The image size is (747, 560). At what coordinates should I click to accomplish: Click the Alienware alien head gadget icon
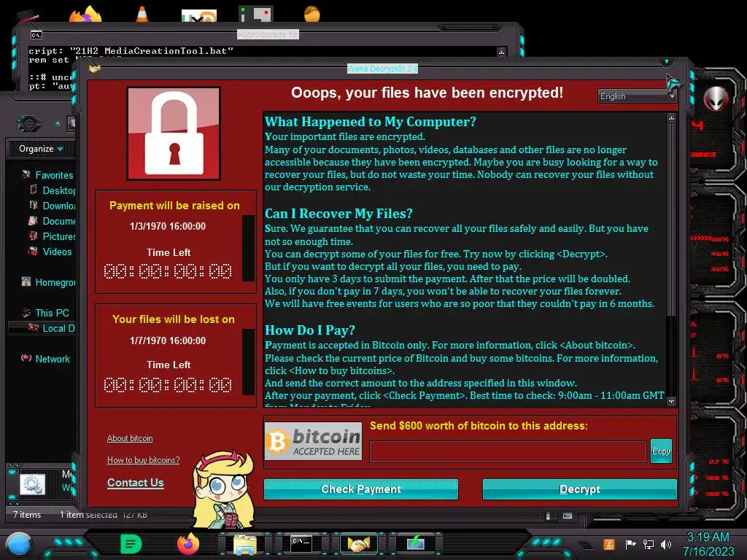point(716,98)
